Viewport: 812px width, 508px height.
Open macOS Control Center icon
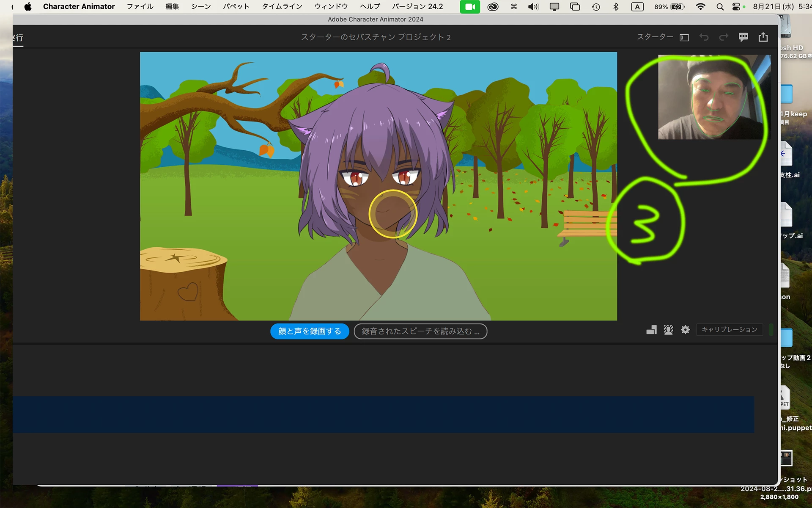coord(736,6)
